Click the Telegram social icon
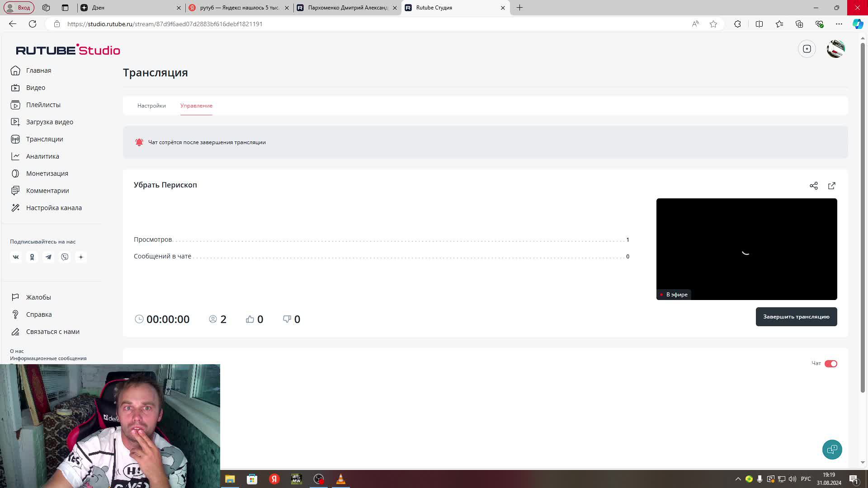This screenshot has width=868, height=488. [x=48, y=257]
